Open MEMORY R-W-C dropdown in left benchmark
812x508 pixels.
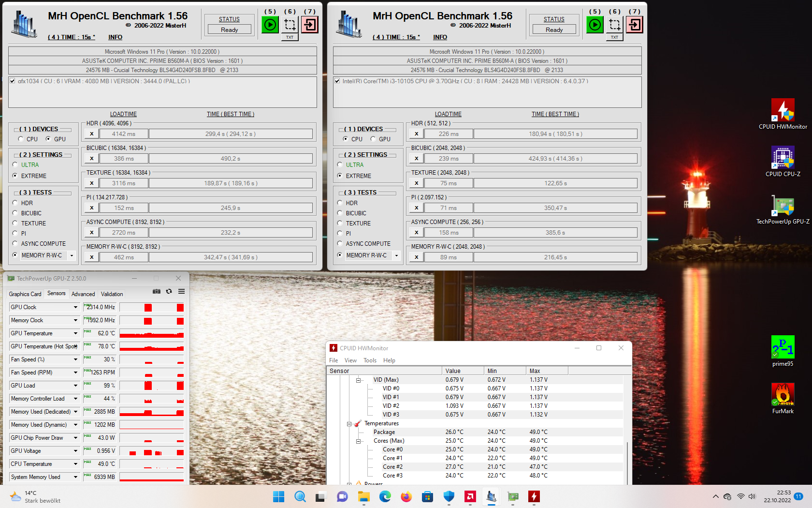click(72, 255)
